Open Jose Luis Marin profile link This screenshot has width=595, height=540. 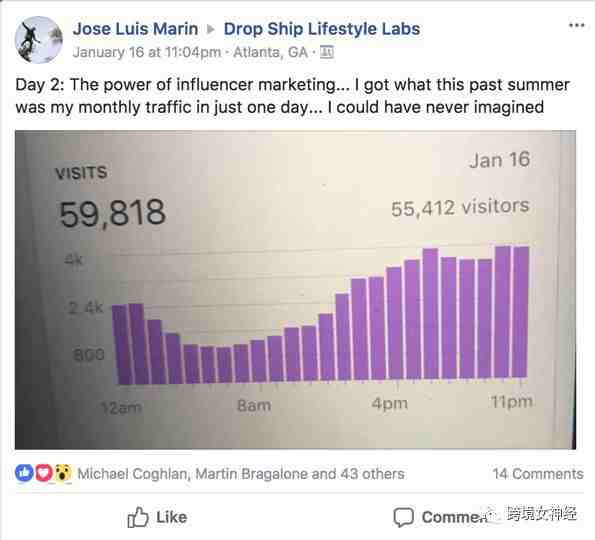coord(135,29)
